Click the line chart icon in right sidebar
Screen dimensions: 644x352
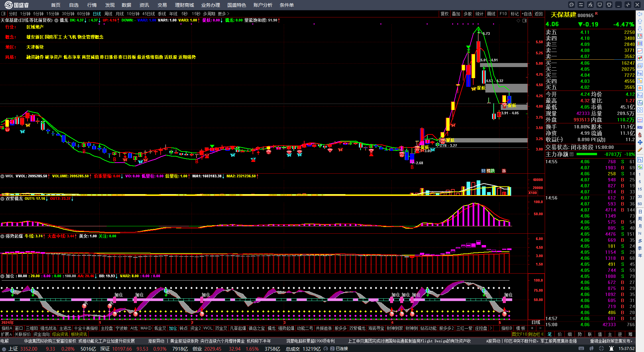[x=640, y=51]
